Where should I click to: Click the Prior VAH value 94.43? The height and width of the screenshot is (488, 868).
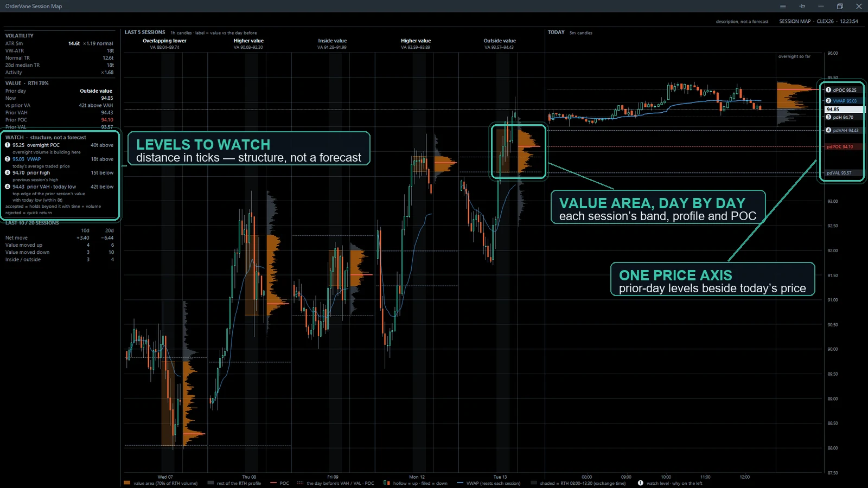107,113
